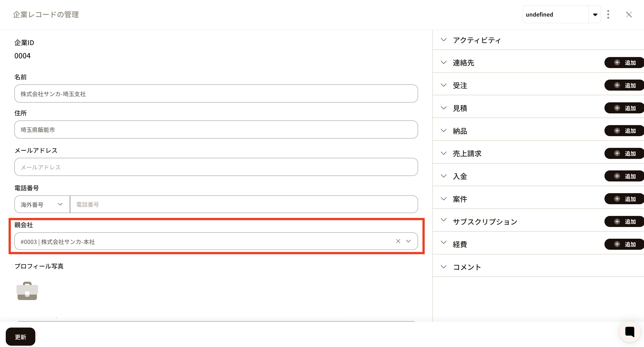Add a new payment under 入金
The height and width of the screenshot is (347, 644).
point(625,176)
